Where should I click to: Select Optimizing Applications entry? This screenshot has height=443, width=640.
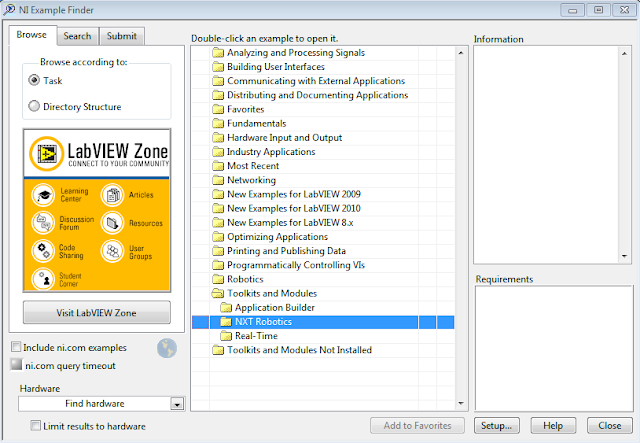(x=323, y=237)
